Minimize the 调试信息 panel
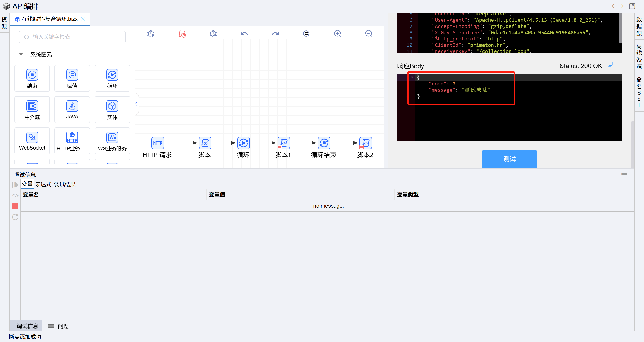The height and width of the screenshot is (342, 644). point(624,174)
